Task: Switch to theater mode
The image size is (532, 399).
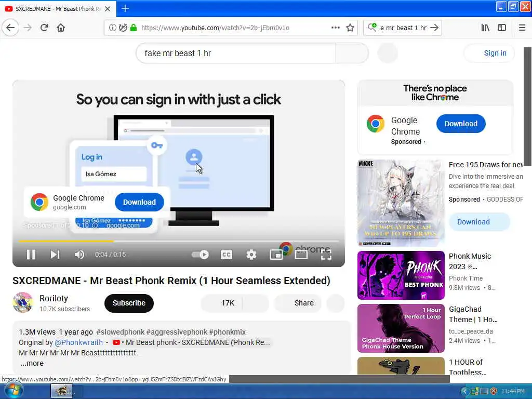Action: tap(301, 255)
